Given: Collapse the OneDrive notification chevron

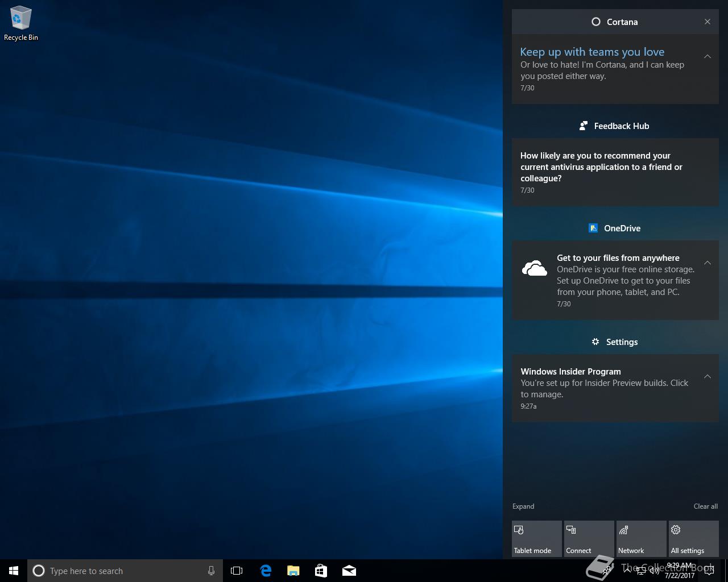Looking at the screenshot, I should 708,263.
